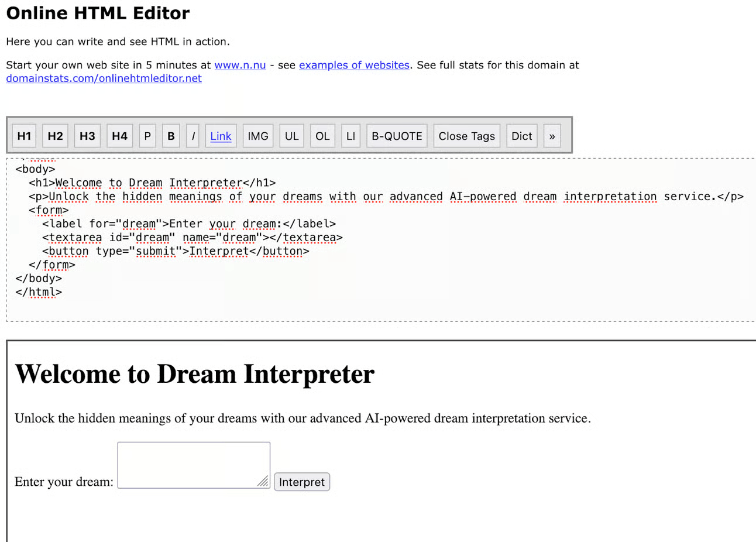The width and height of the screenshot is (756, 542).
Task: Insert an H1 heading tag
Action: (24, 136)
